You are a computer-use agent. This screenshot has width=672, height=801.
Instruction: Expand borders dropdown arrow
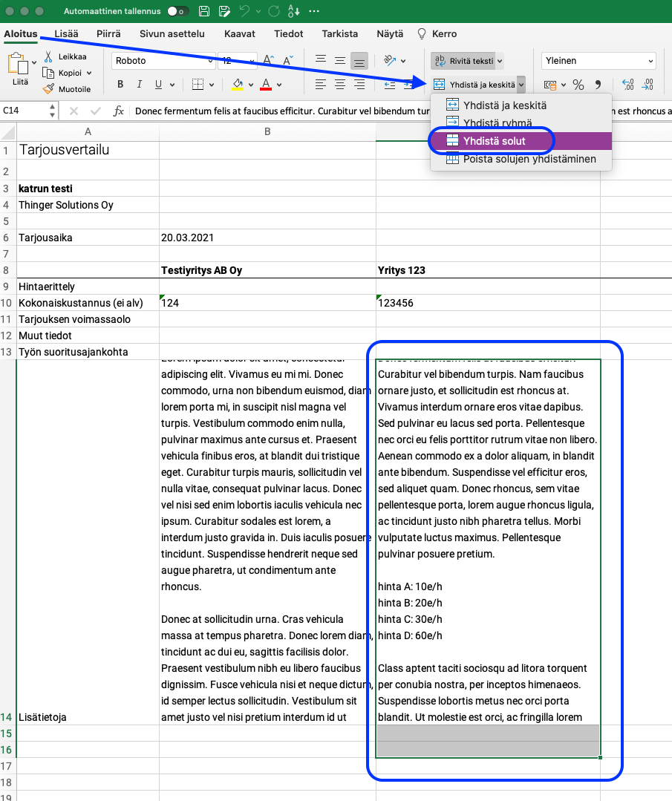coord(212,85)
